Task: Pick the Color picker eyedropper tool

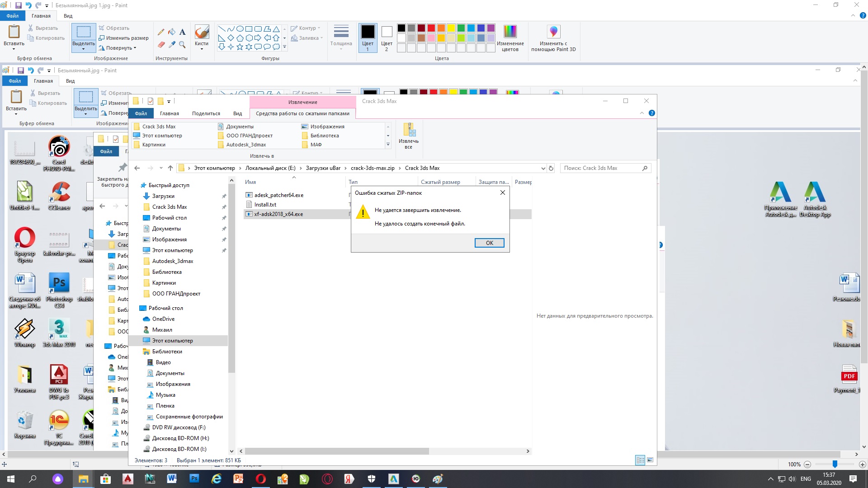Action: click(172, 45)
